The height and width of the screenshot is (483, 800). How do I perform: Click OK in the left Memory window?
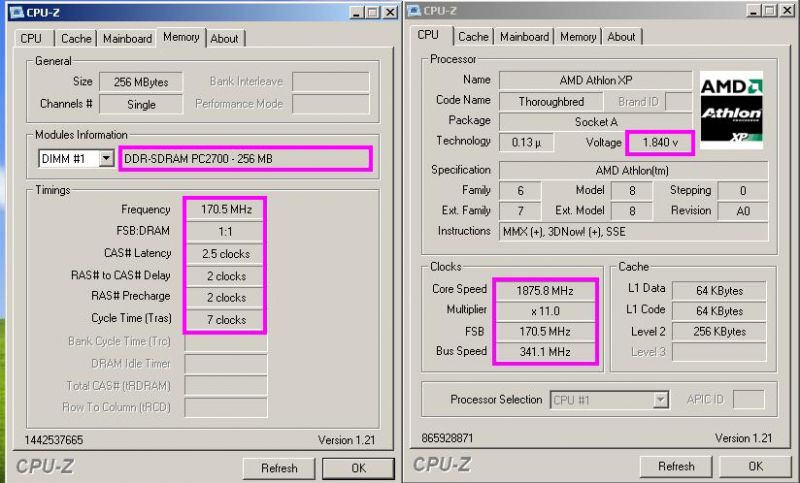(x=358, y=468)
